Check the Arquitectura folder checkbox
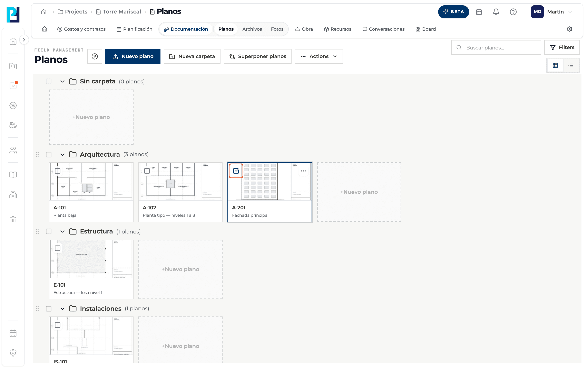The image size is (588, 368). pos(49,155)
